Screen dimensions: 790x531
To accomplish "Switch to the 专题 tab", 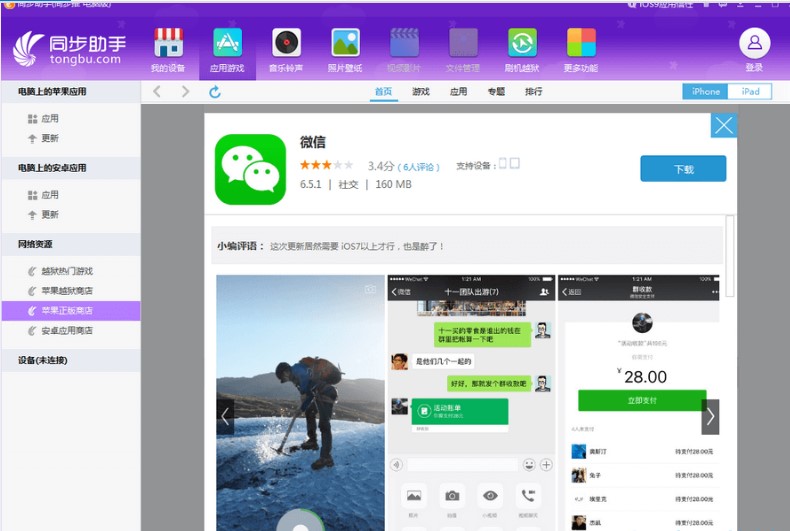I will (496, 92).
